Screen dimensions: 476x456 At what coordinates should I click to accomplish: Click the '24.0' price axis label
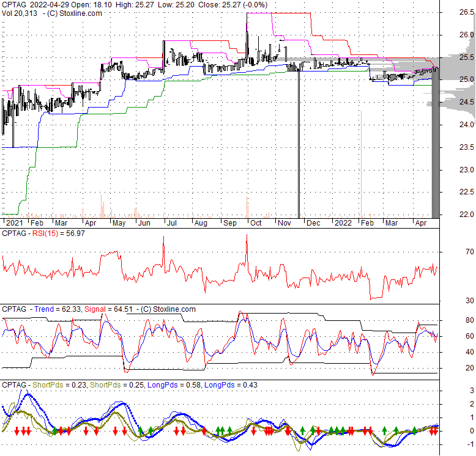click(x=466, y=125)
